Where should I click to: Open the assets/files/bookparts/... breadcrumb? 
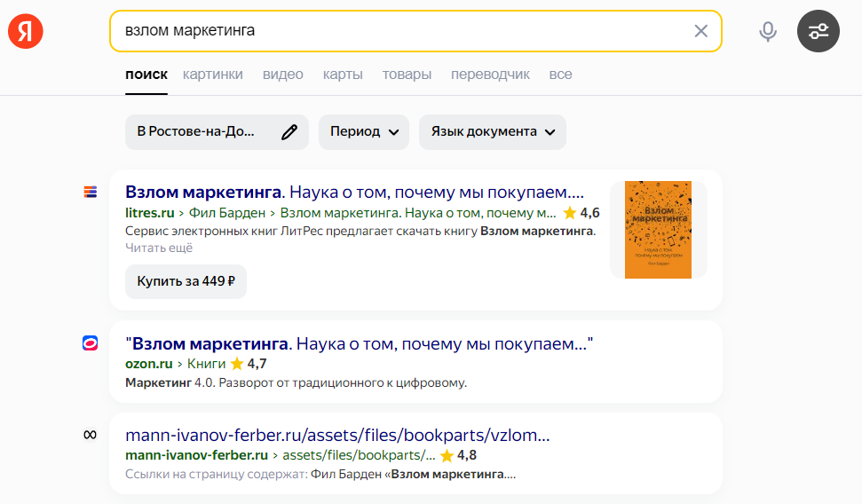coord(359,455)
